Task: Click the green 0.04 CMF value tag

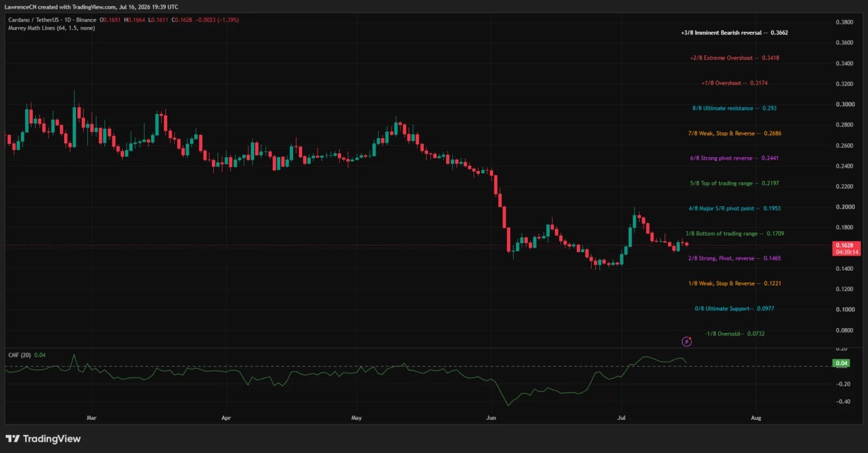Action: pyautogui.click(x=840, y=363)
